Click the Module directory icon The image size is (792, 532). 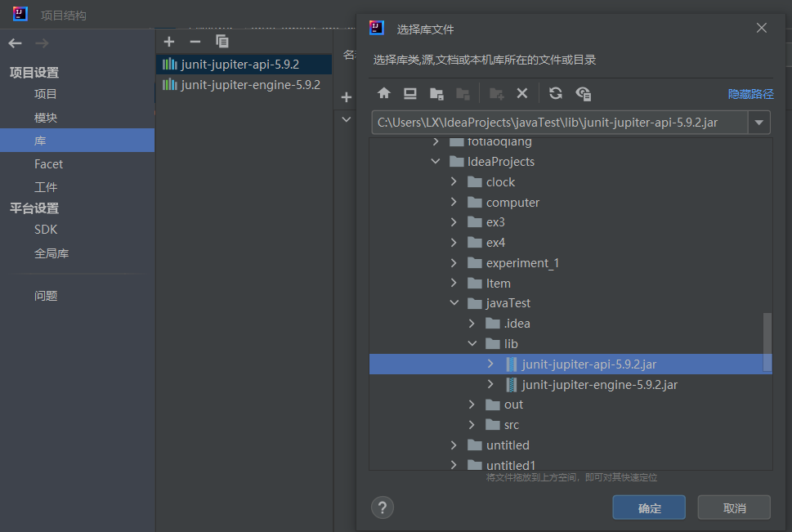tap(463, 93)
